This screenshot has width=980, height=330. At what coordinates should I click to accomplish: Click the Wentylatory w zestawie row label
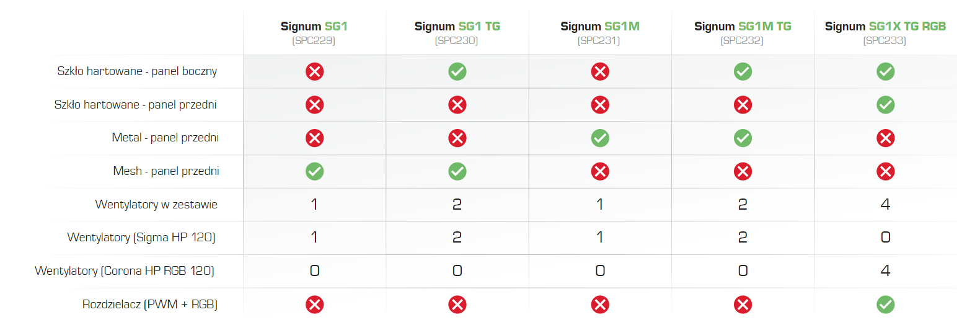point(156,205)
